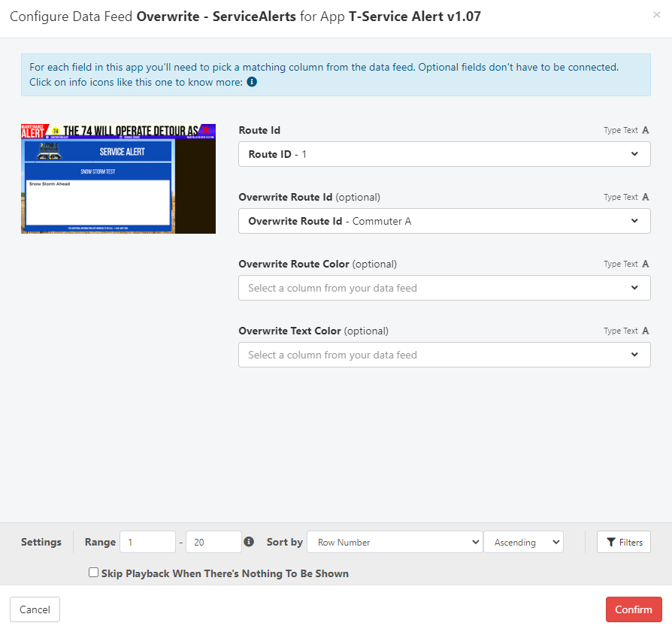672x632 pixels.
Task: Click the 'Range' label
Action: pyautogui.click(x=100, y=542)
